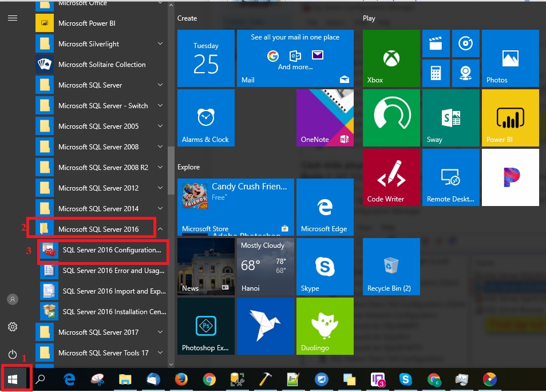This screenshot has height=392, width=546.
Task: Open SQL Server 2016 Configuration Manager entry
Action: (x=103, y=250)
